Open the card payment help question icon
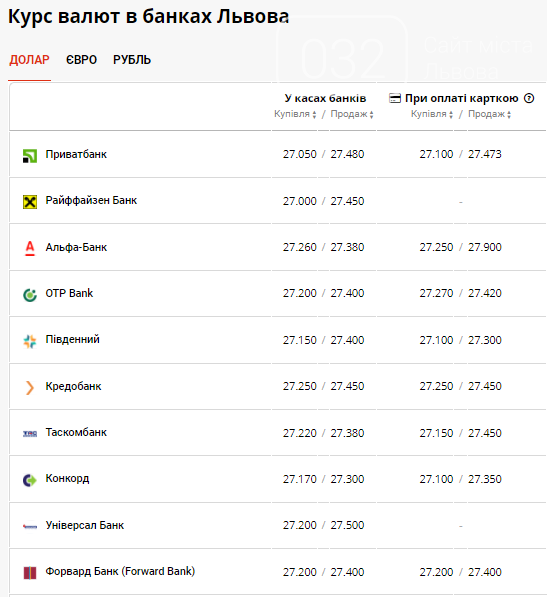 click(529, 98)
